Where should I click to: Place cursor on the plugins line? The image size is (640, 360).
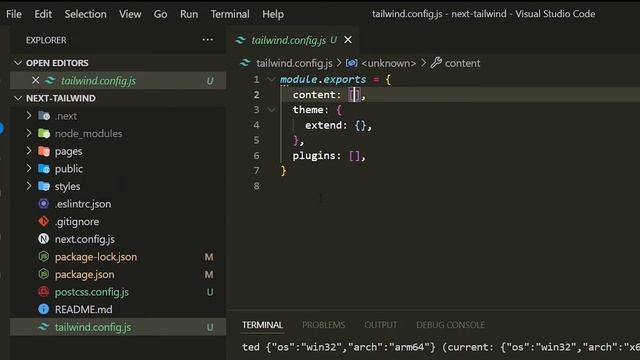[329, 156]
